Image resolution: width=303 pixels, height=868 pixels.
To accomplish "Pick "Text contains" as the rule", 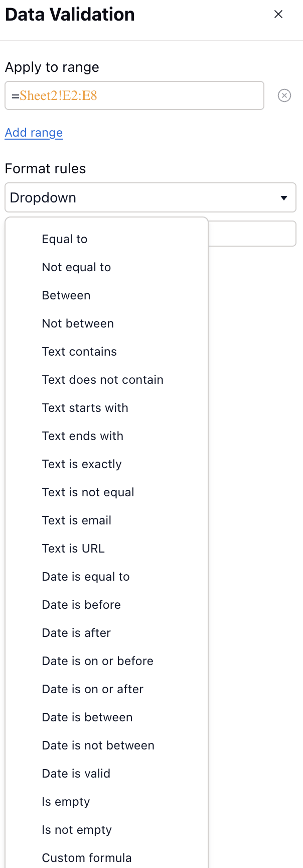I will [79, 351].
